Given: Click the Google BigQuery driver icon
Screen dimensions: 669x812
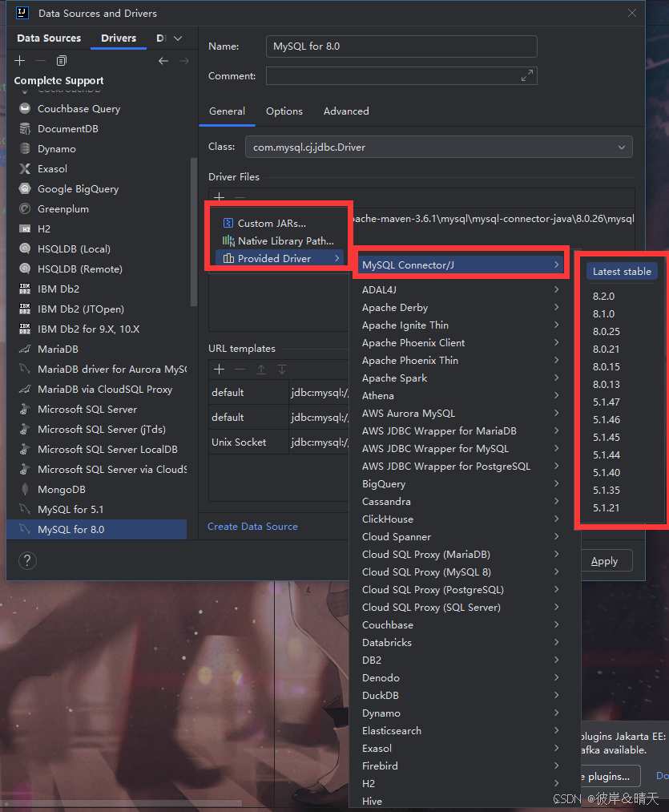Looking at the screenshot, I should coord(24,188).
